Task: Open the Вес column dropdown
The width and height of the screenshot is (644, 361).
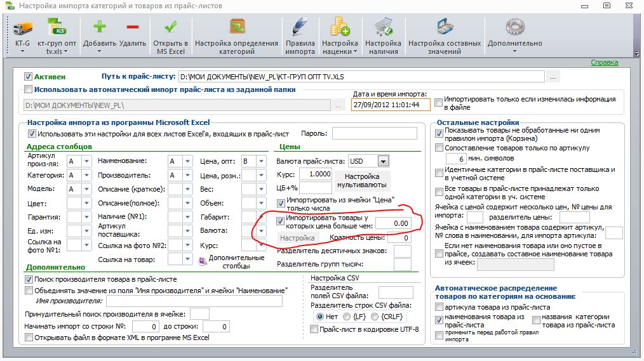Action: (261, 189)
